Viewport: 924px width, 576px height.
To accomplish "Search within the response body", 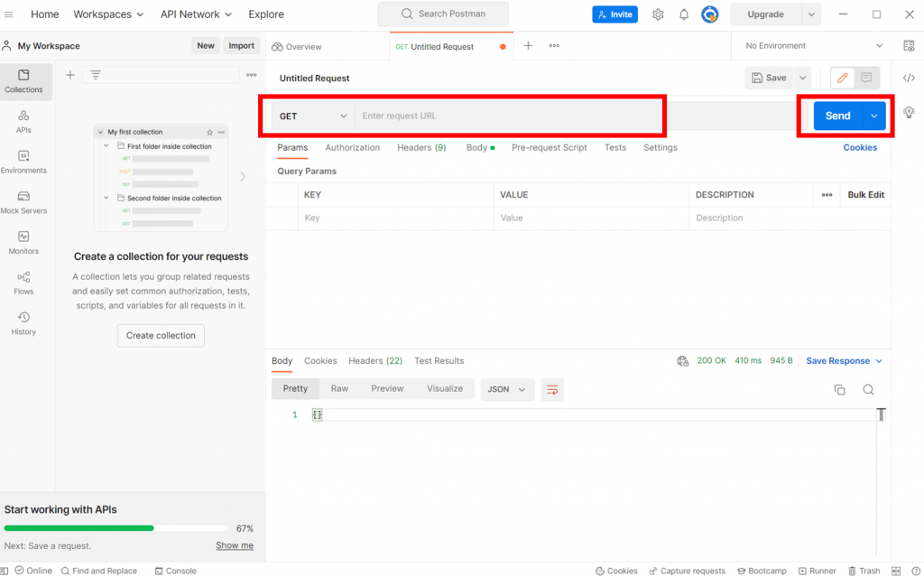I will (868, 390).
